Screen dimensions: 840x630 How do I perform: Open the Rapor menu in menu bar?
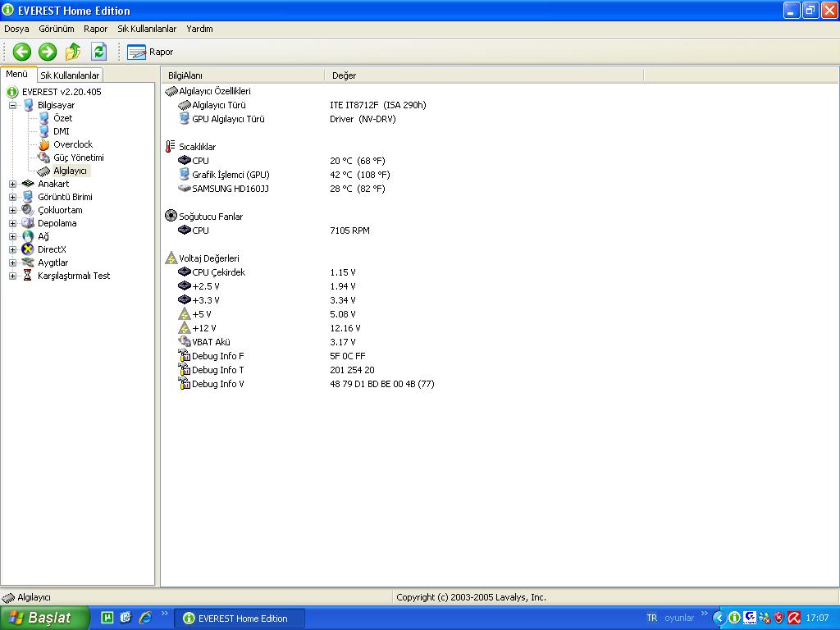click(x=95, y=29)
